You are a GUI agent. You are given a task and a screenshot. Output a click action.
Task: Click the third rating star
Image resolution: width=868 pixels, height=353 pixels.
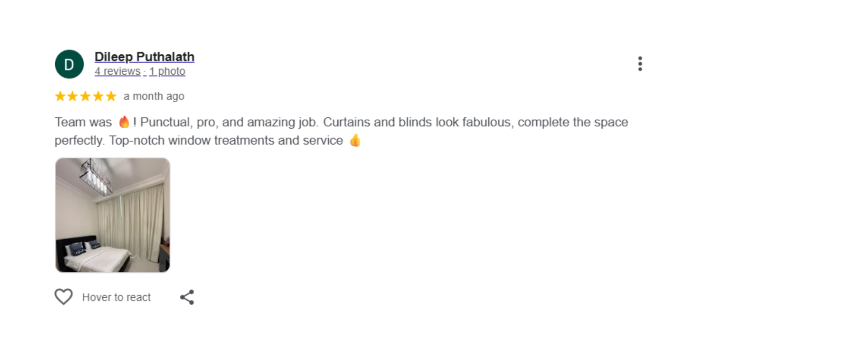tap(85, 96)
